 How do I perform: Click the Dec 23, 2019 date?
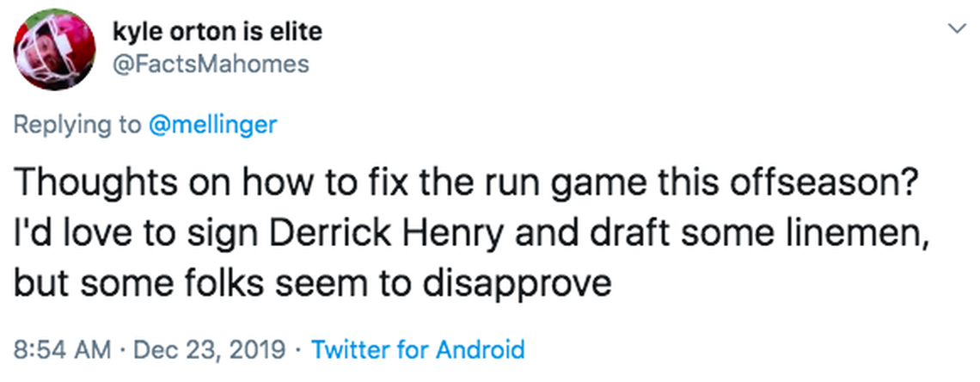[209, 350]
